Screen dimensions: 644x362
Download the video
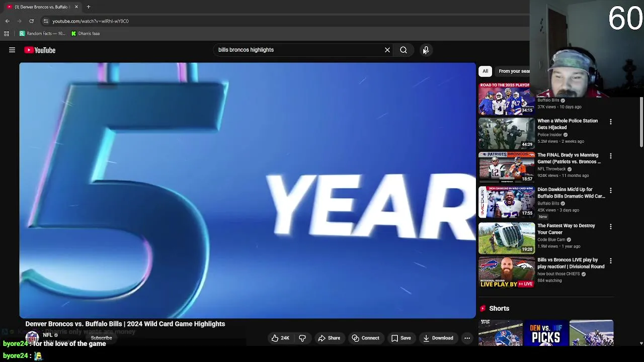pyautogui.click(x=438, y=338)
